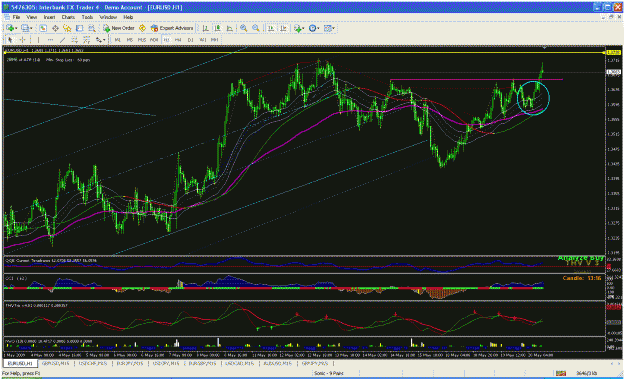Screen dimensions: 625x379
Task: Switch to the EURGBP,M15 chart tab
Action: point(202,363)
